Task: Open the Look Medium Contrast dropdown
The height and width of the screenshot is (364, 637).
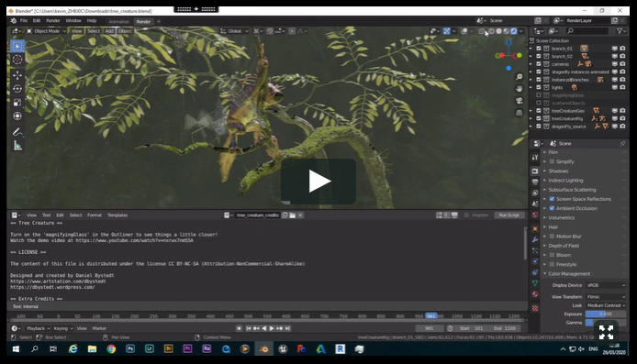Action: [606, 305]
